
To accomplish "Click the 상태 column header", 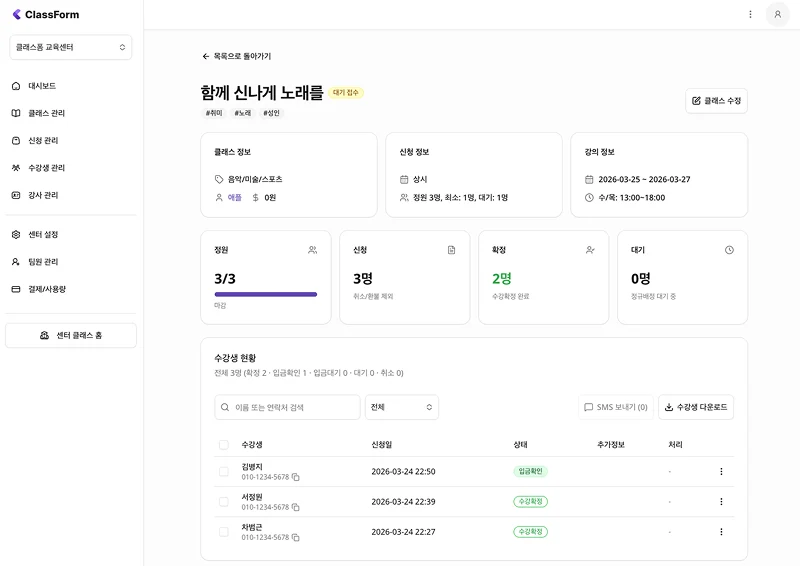I will [x=520, y=445].
